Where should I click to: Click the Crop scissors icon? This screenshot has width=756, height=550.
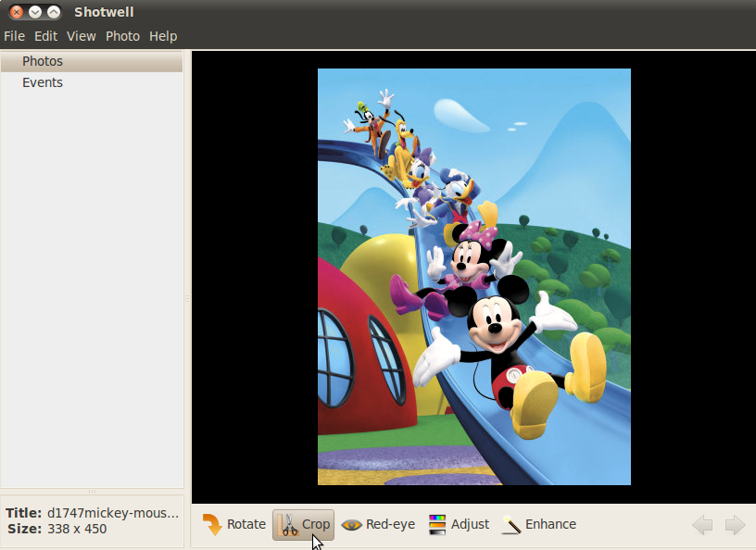pos(288,524)
